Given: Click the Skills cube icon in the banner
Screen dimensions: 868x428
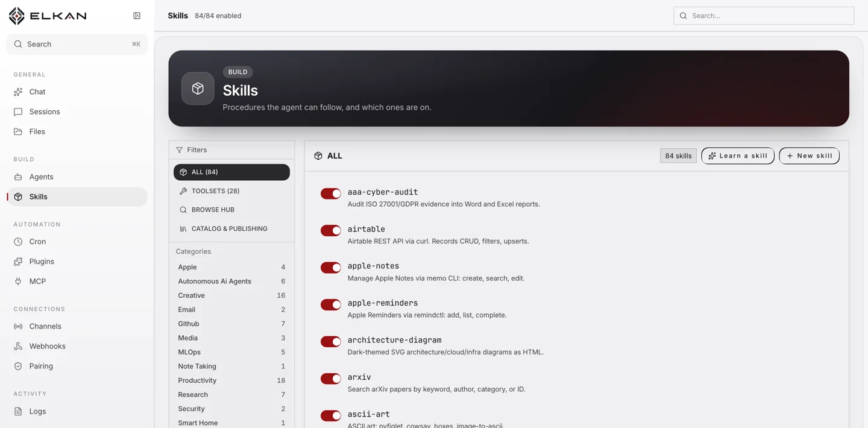Looking at the screenshot, I should coord(198,89).
